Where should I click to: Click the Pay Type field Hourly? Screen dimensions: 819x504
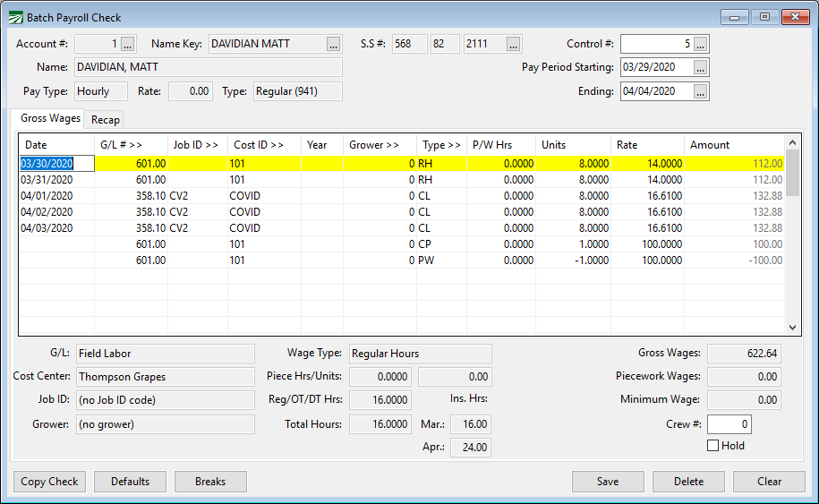101,91
